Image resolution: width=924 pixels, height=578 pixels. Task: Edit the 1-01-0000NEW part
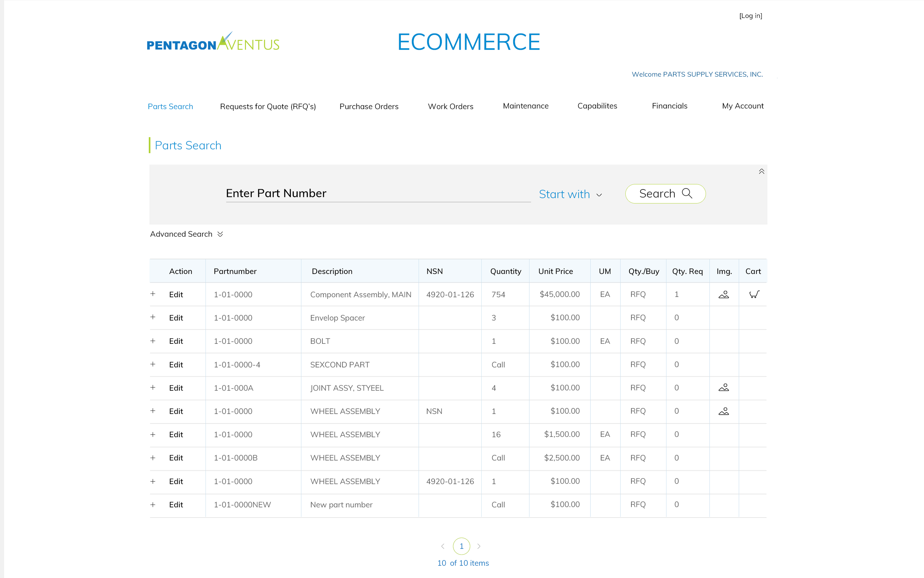click(176, 505)
